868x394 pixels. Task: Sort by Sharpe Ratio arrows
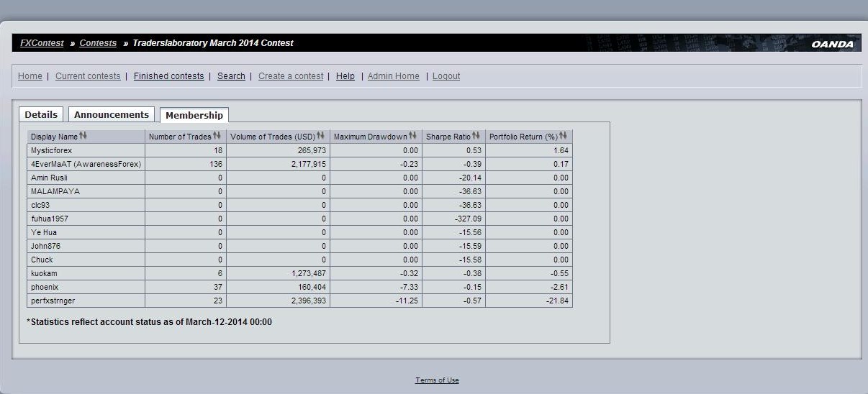coord(476,136)
